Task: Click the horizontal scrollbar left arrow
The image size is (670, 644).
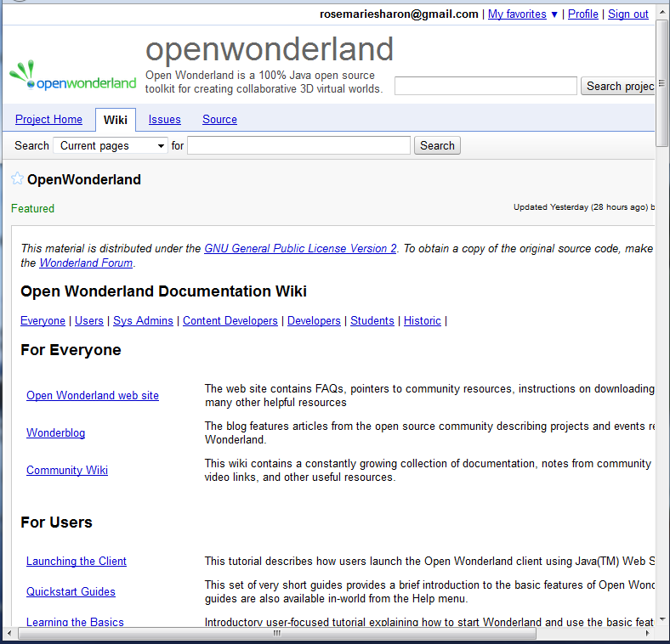Action: (9, 633)
